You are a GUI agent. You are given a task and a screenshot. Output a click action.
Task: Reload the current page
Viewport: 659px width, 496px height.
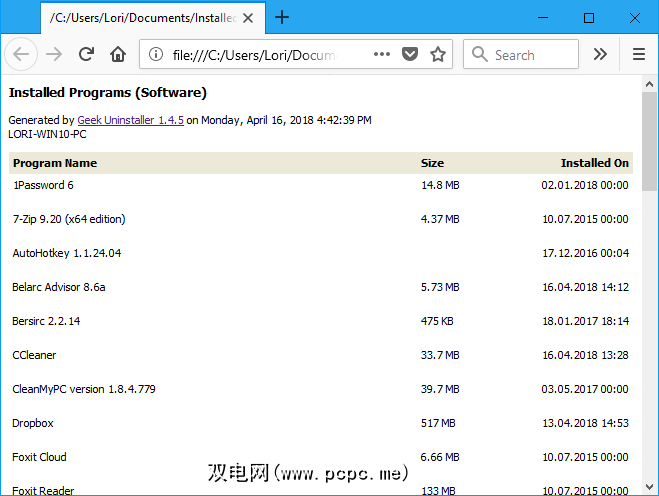pos(87,54)
